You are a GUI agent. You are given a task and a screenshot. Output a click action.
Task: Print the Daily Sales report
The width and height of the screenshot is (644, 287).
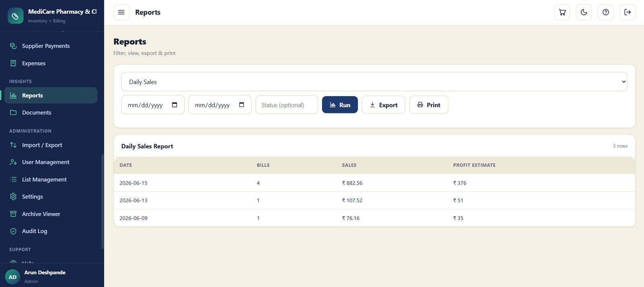click(429, 105)
